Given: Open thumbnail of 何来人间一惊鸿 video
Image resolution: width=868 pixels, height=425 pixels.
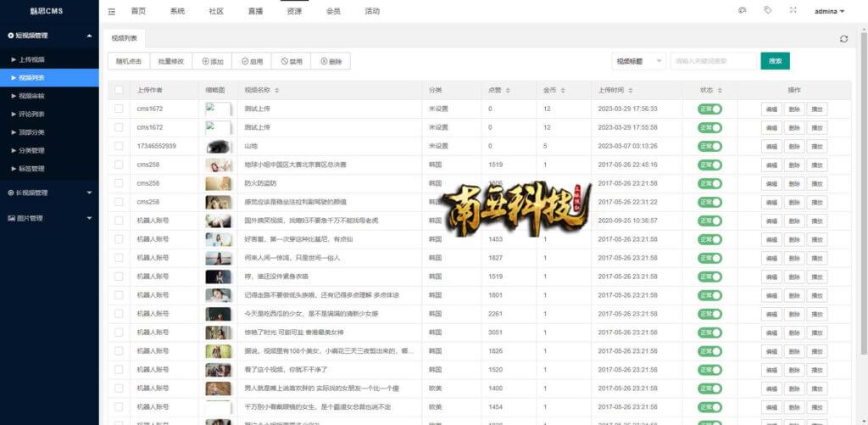Looking at the screenshot, I should point(218,258).
